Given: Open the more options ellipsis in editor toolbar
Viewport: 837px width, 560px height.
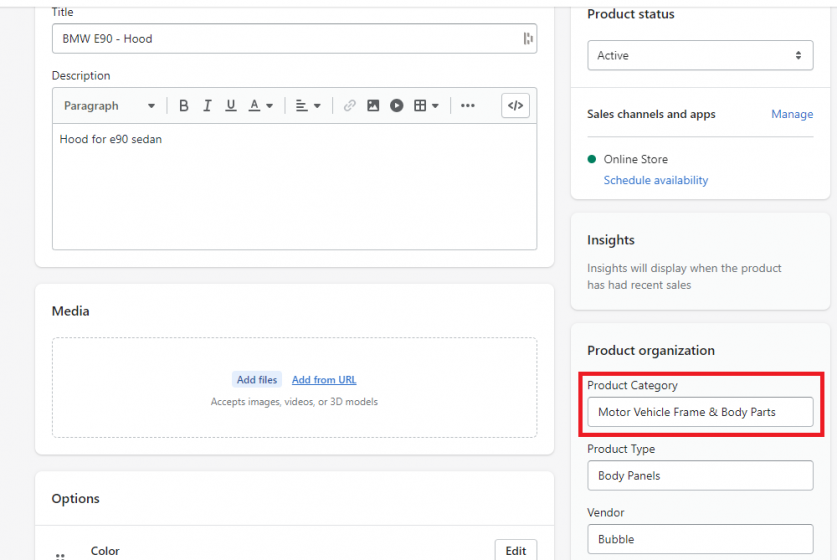Looking at the screenshot, I should point(468,106).
